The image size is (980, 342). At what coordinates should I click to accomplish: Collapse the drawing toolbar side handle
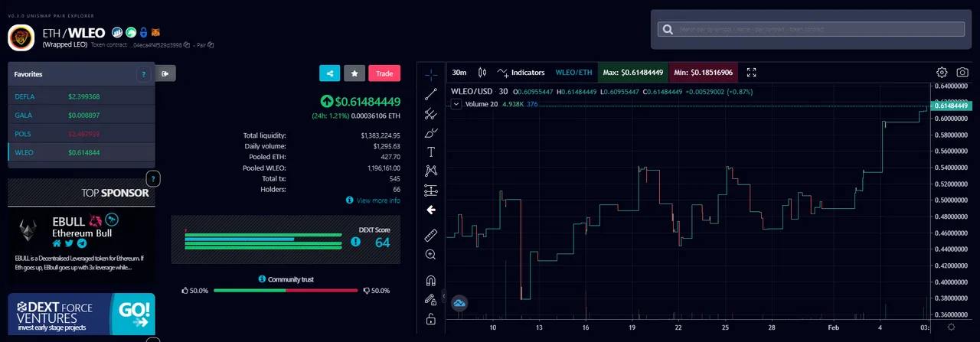coord(443,295)
